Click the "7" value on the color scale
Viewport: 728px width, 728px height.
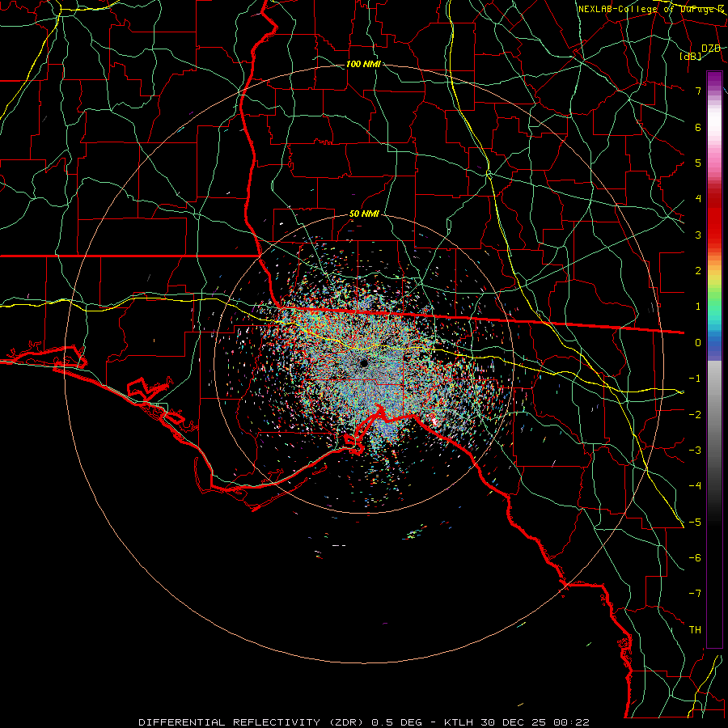pyautogui.click(x=698, y=91)
